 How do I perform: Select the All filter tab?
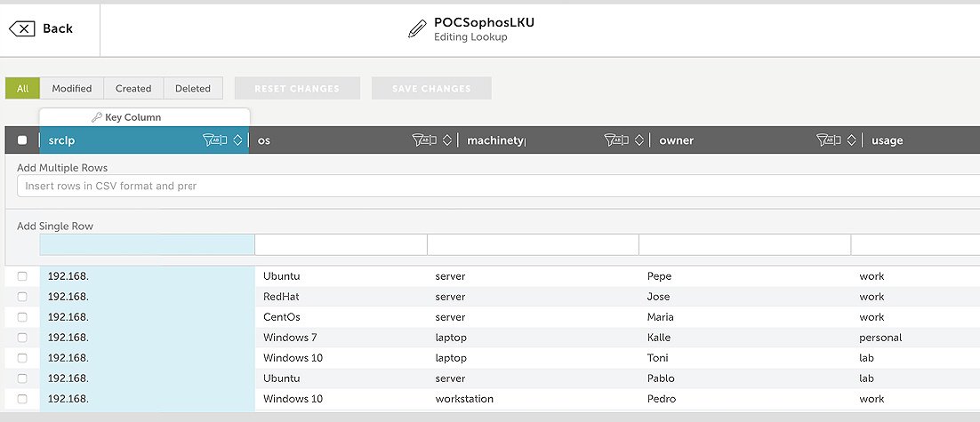click(x=22, y=89)
